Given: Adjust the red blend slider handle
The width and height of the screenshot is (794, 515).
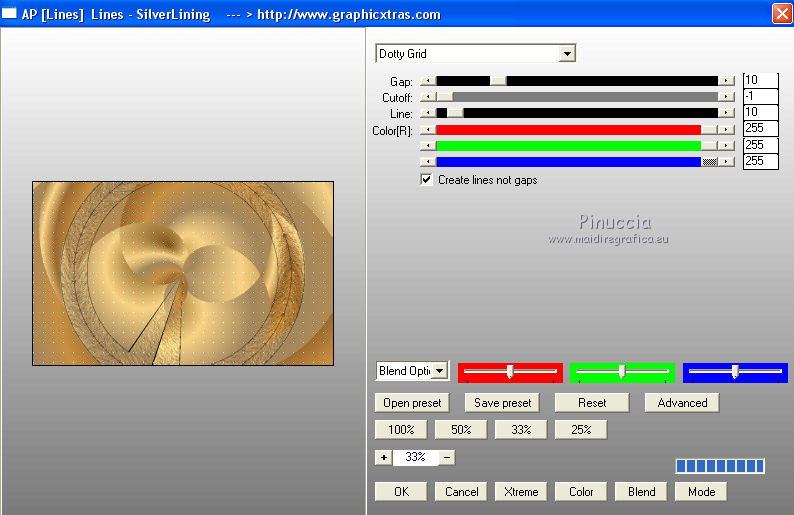Looking at the screenshot, I should (510, 372).
